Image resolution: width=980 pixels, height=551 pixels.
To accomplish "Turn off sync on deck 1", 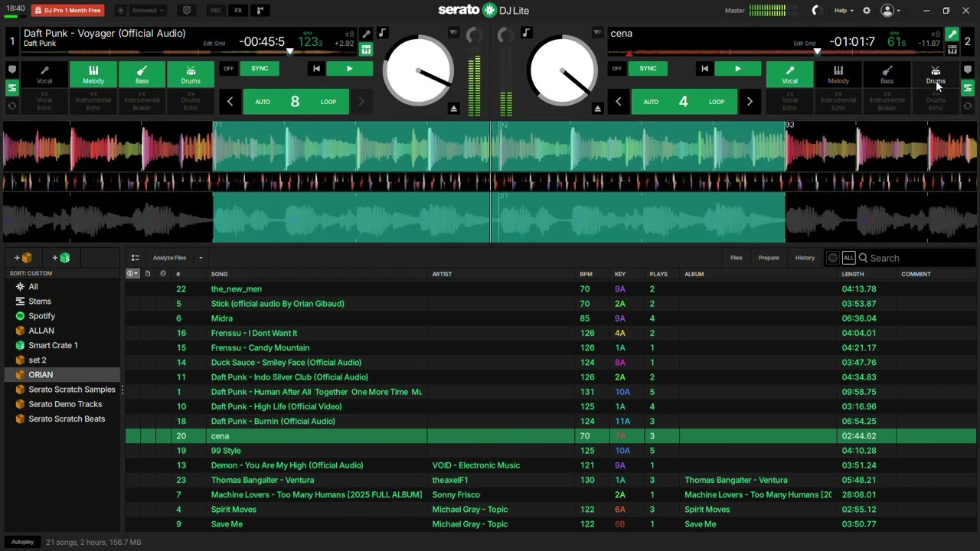I will pos(228,69).
